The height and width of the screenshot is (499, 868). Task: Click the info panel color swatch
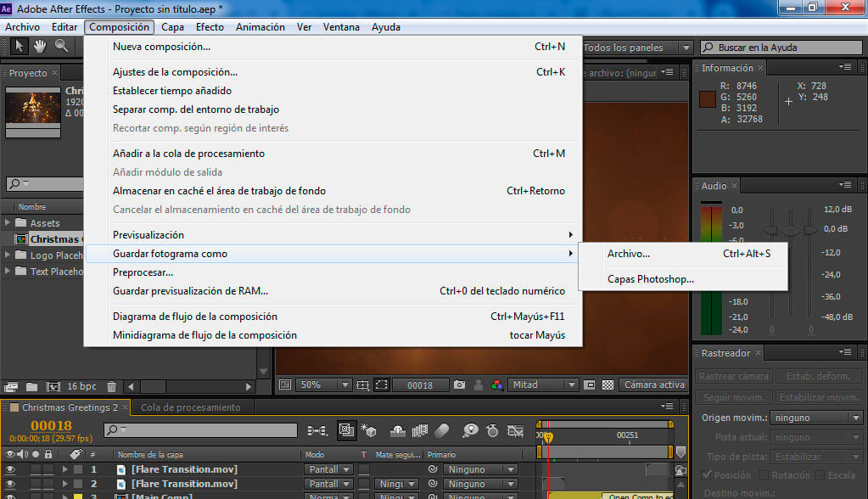tap(708, 99)
